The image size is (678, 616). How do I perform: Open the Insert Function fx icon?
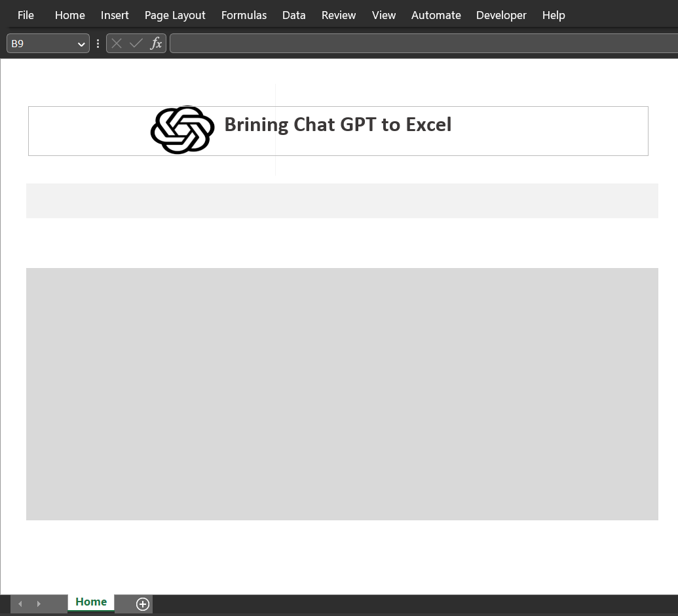pos(156,43)
